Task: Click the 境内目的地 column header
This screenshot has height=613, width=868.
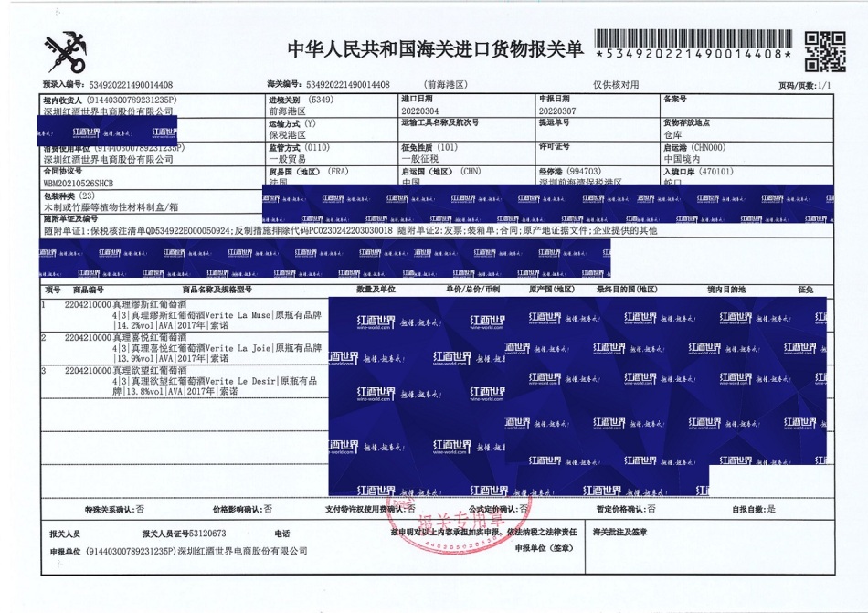Action: pos(725,290)
